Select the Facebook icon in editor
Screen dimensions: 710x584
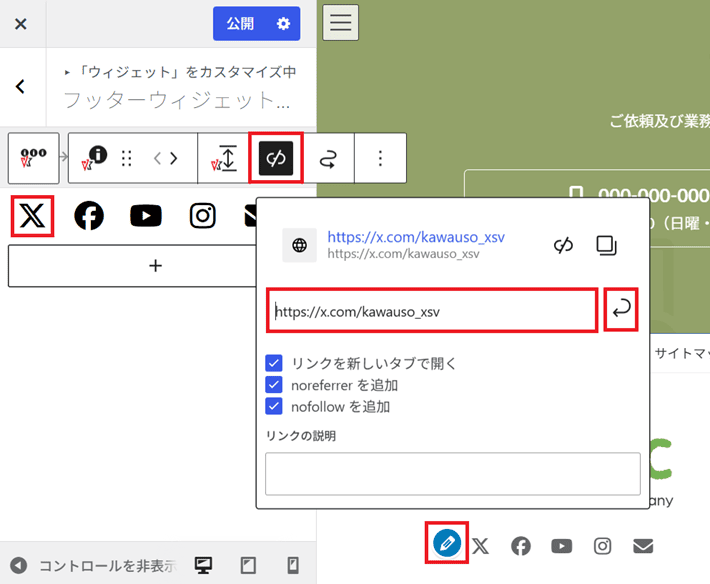coord(89,216)
